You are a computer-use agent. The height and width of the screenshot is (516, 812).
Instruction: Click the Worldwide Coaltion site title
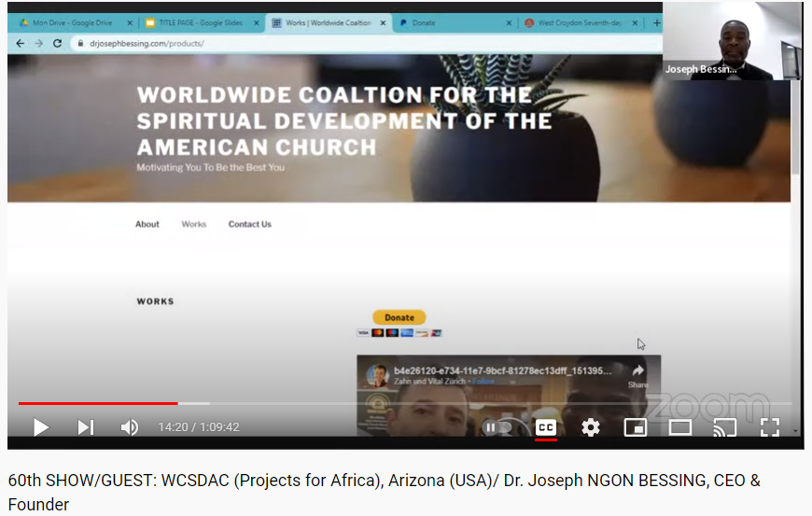[x=344, y=121]
